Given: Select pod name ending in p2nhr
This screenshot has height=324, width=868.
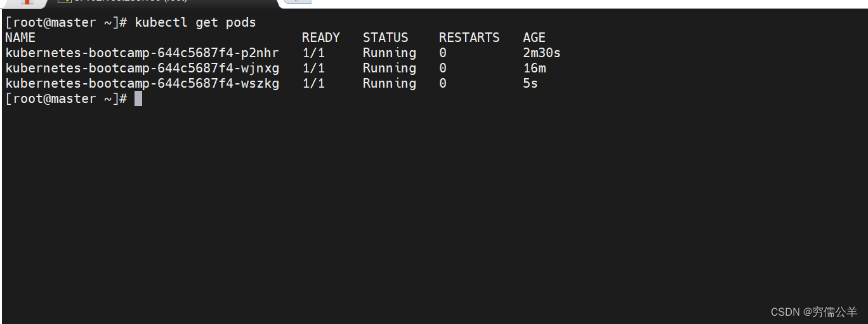Looking at the screenshot, I should (x=142, y=53).
